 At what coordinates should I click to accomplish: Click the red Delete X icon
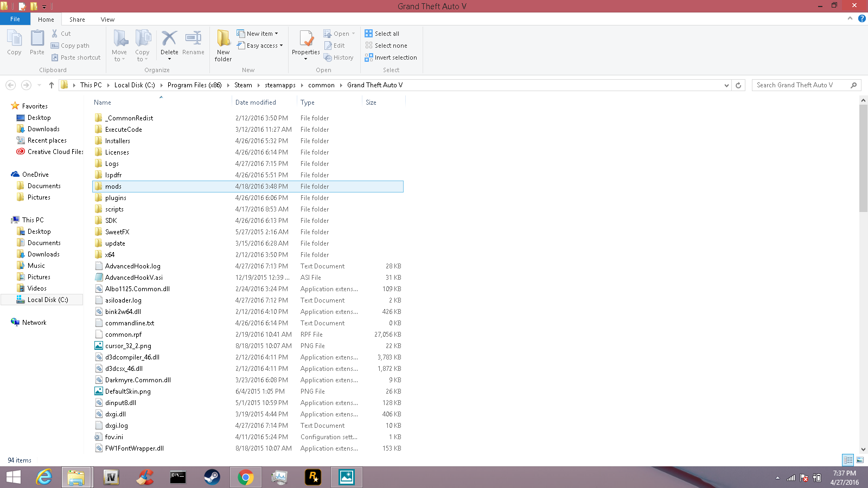tap(169, 38)
